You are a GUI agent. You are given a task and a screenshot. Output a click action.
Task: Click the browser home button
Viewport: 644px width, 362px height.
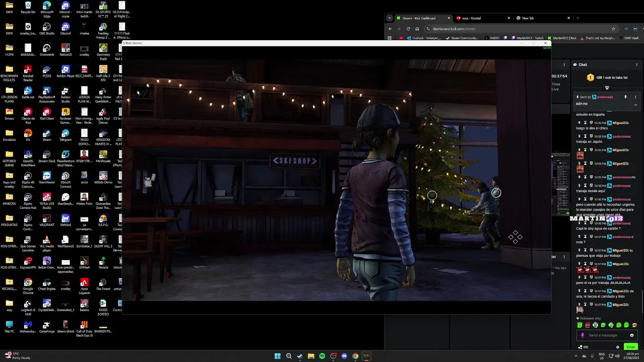tap(417, 29)
